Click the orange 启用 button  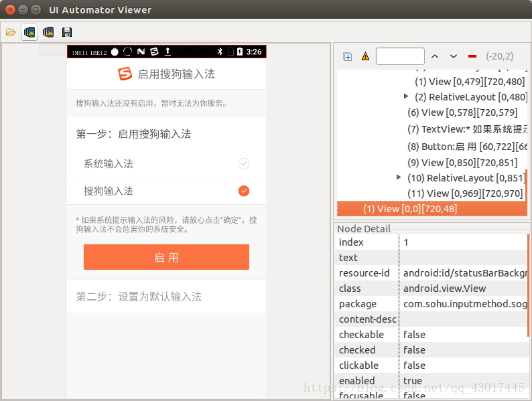pos(166,257)
